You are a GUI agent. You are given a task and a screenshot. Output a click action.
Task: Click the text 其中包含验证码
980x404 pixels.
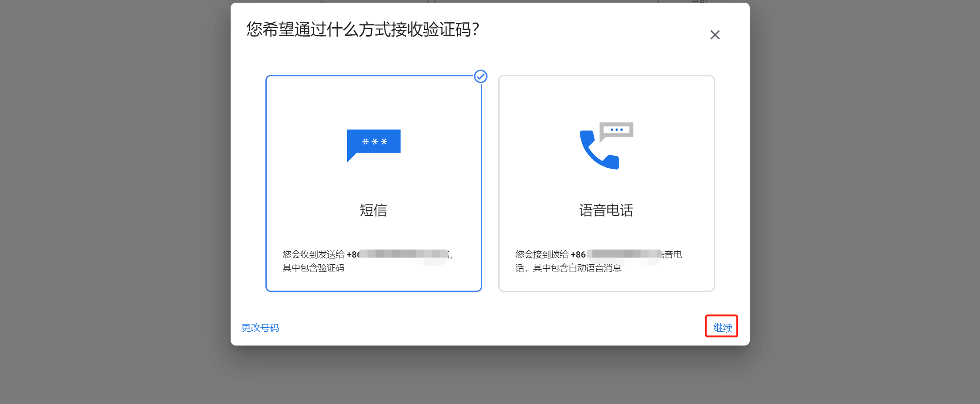[314, 268]
